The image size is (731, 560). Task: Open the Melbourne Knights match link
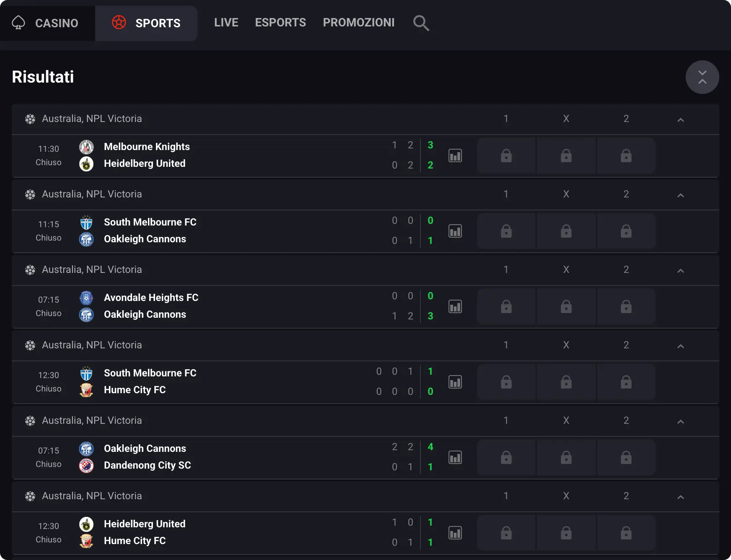click(x=147, y=147)
